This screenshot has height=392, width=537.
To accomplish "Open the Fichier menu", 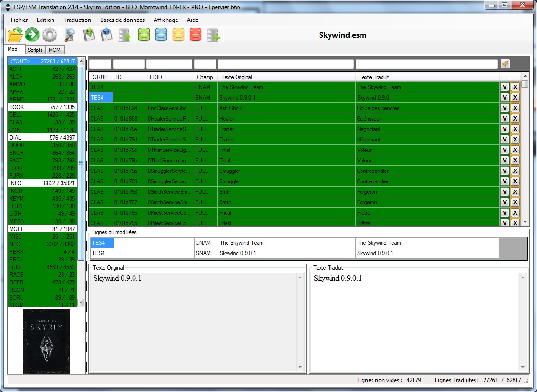I will (x=19, y=20).
